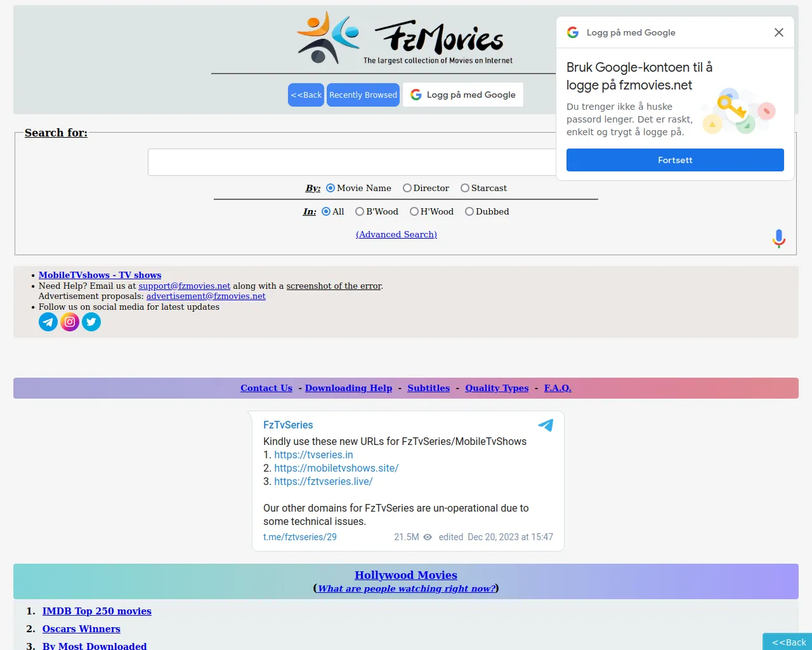Click the FzMovies logo
This screenshot has height=650, width=812.
(405, 38)
